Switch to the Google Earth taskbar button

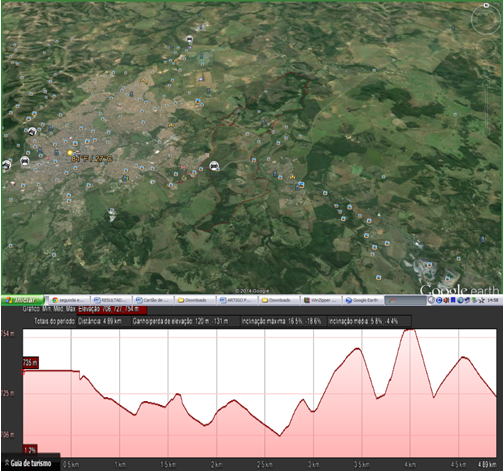click(363, 300)
